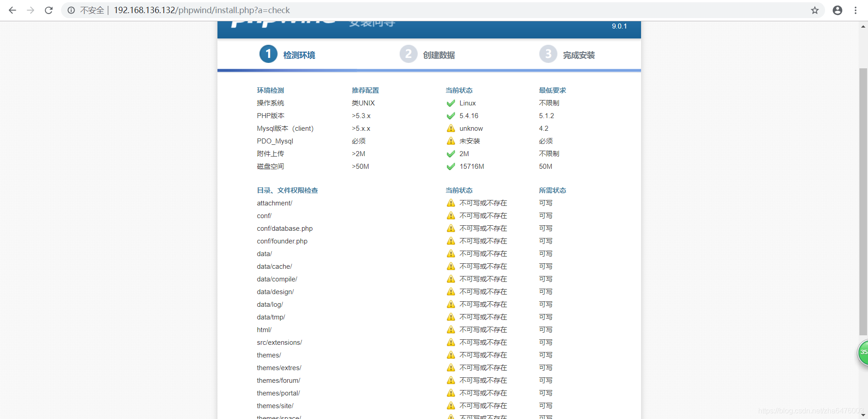Click warning icon in data/ row

pyautogui.click(x=451, y=254)
